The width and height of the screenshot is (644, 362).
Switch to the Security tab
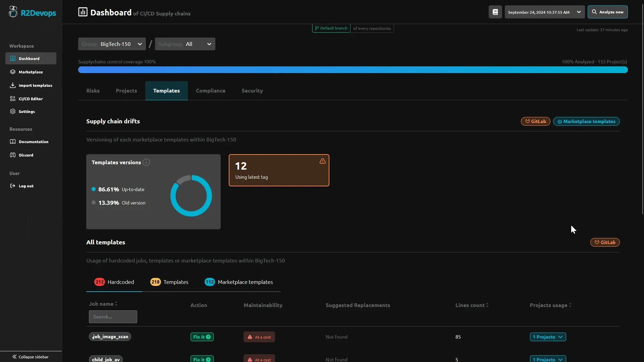252,90
